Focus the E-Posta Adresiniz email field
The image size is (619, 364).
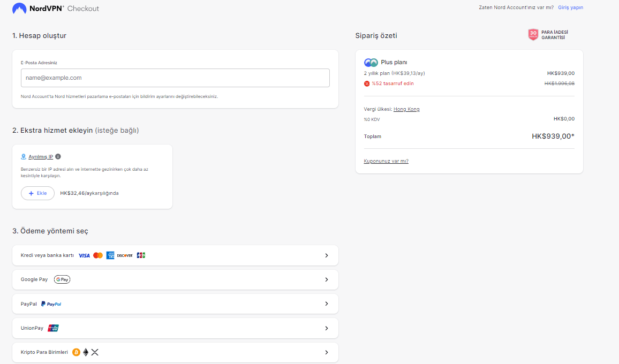point(175,78)
